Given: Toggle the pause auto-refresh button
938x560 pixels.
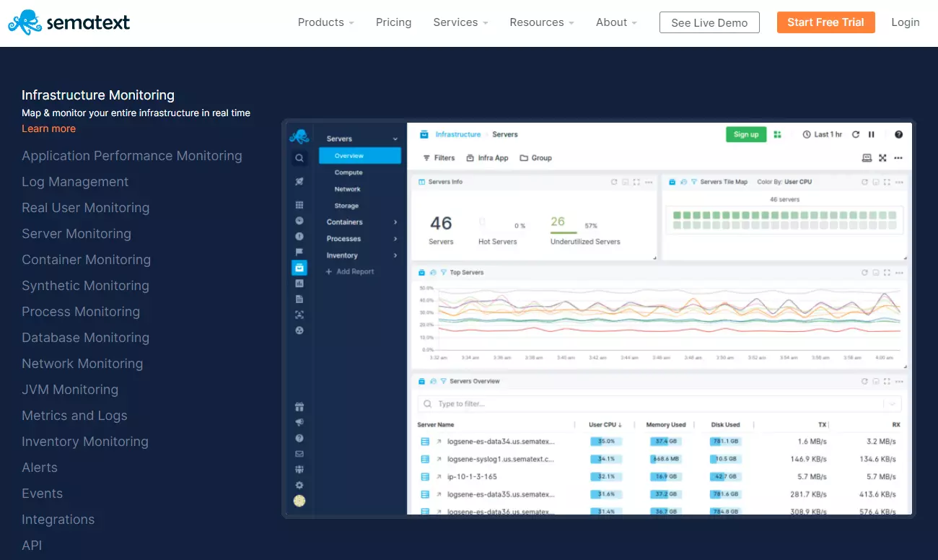Looking at the screenshot, I should coord(872,134).
